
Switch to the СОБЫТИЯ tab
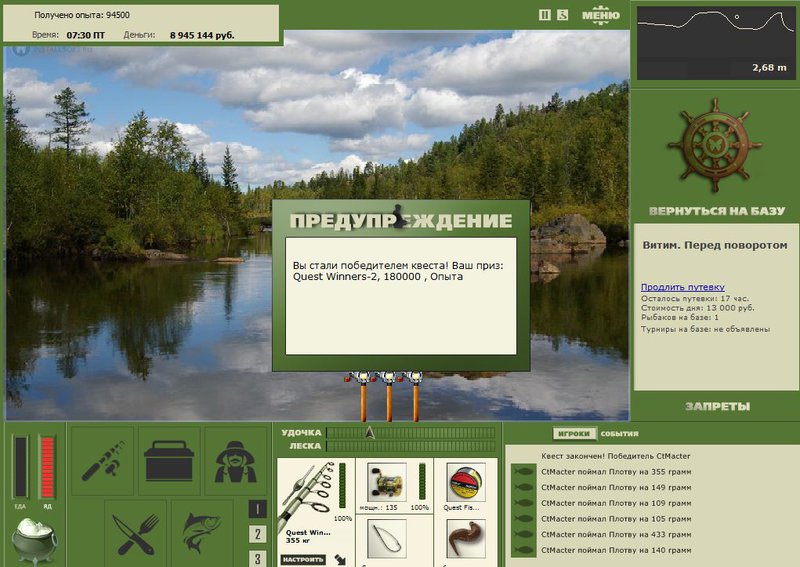tap(619, 434)
